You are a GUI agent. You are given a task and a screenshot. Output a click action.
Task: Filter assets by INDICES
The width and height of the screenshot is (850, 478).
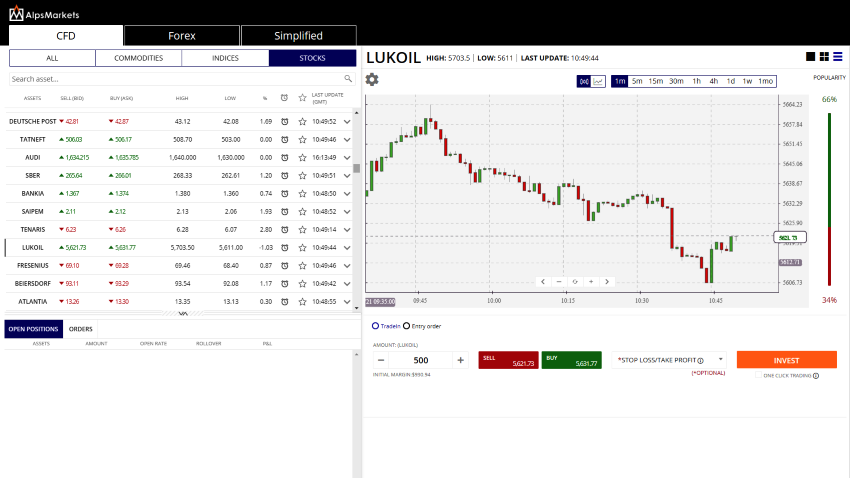[x=225, y=58]
